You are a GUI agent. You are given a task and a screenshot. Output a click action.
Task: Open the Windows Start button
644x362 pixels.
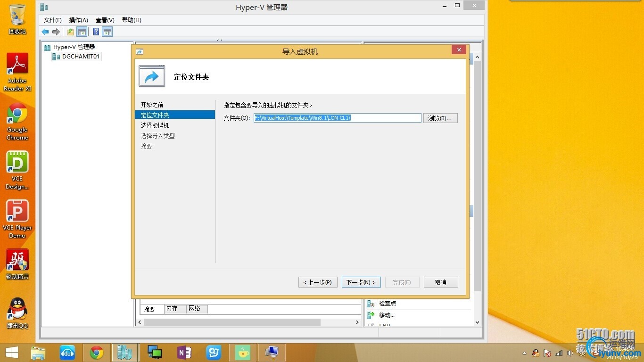[x=11, y=353]
